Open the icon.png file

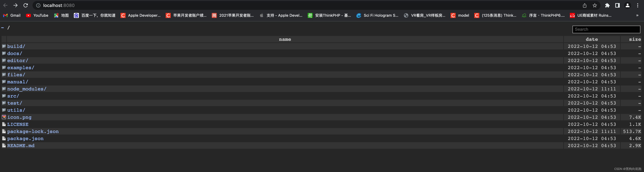pyautogui.click(x=19, y=117)
